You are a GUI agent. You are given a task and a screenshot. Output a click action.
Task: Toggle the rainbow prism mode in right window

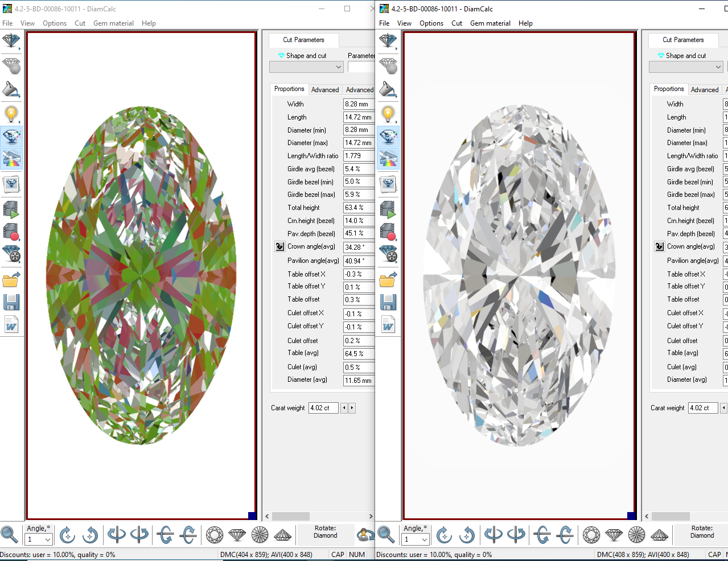388,159
